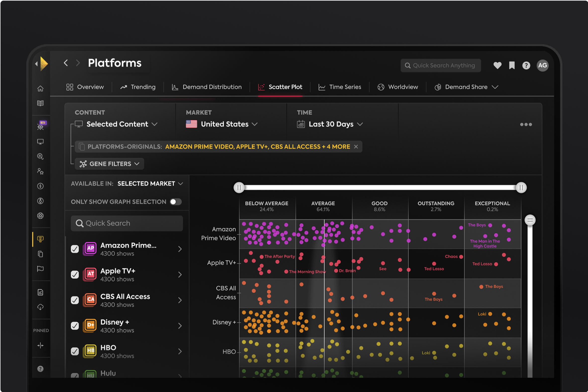Uncheck the Amazon Prime checkbox
This screenshot has height=392, width=588.
click(75, 249)
